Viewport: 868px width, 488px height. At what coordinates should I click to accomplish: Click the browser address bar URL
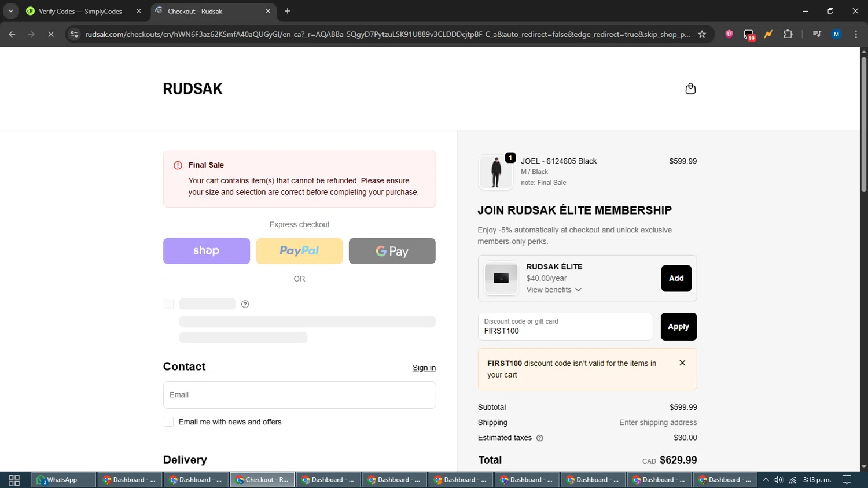pyautogui.click(x=387, y=34)
